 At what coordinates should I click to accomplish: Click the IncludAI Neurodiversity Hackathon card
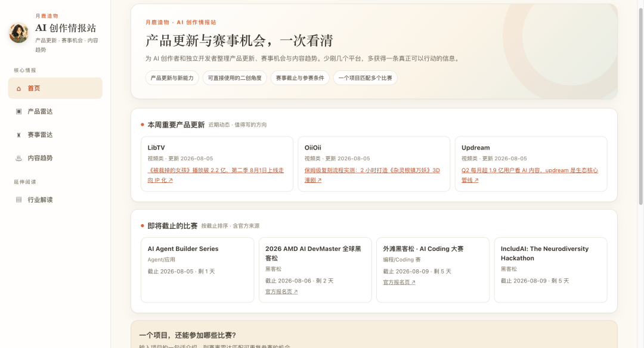pos(551,270)
